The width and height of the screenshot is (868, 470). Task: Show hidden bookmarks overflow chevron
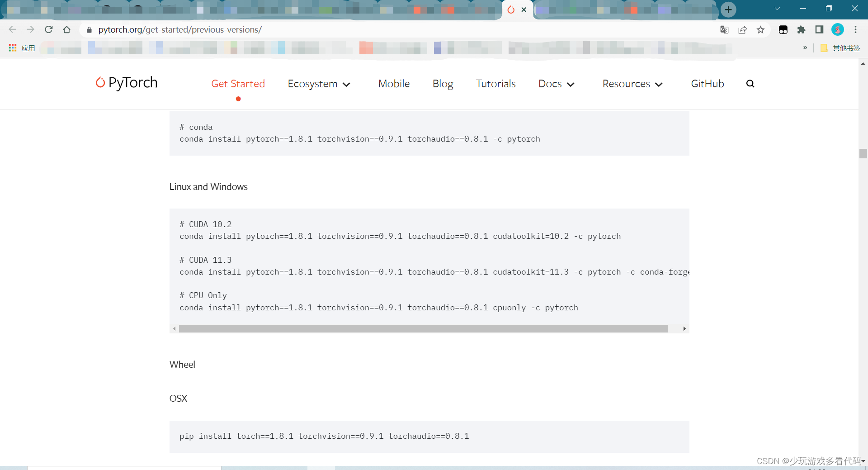pyautogui.click(x=805, y=47)
